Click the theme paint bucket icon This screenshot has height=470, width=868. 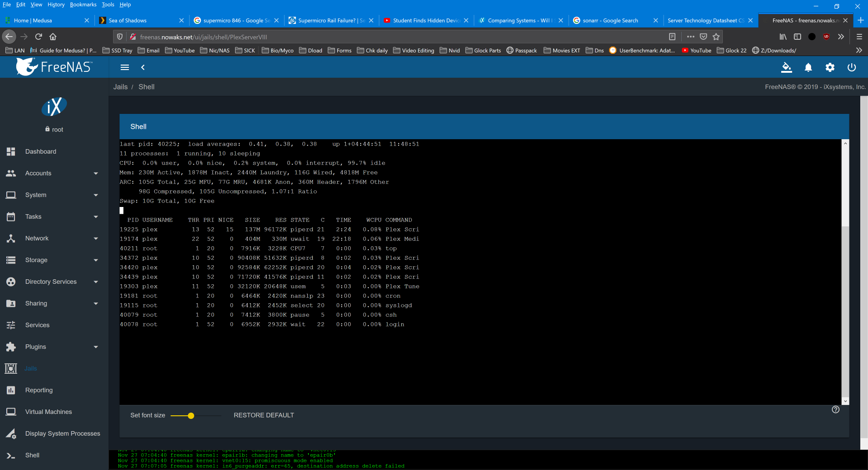(787, 67)
